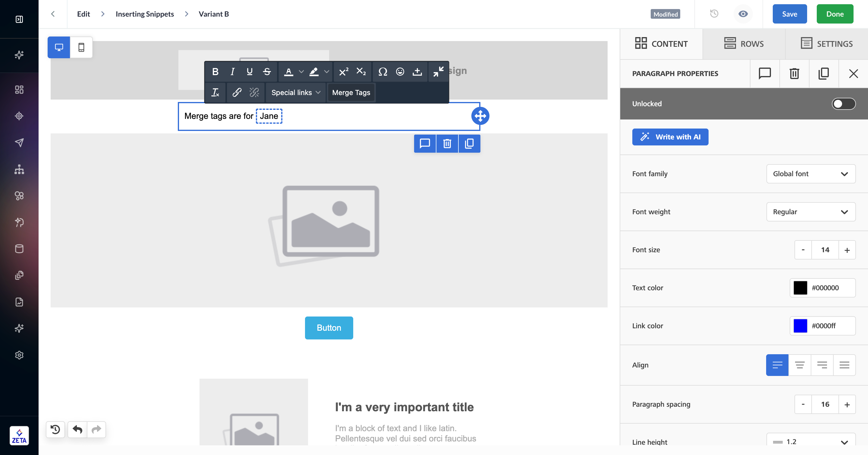
Task: Click the clear formatting icon
Action: tap(215, 92)
